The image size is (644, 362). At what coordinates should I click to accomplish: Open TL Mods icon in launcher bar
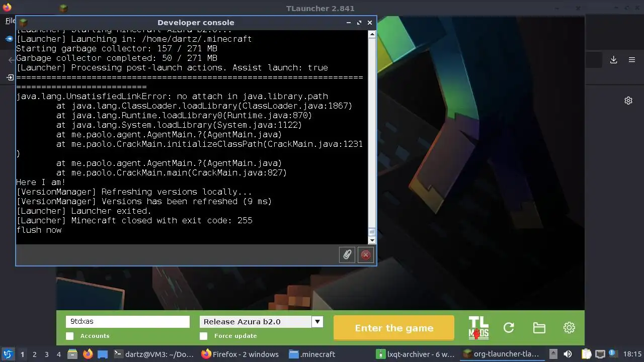coord(478,328)
